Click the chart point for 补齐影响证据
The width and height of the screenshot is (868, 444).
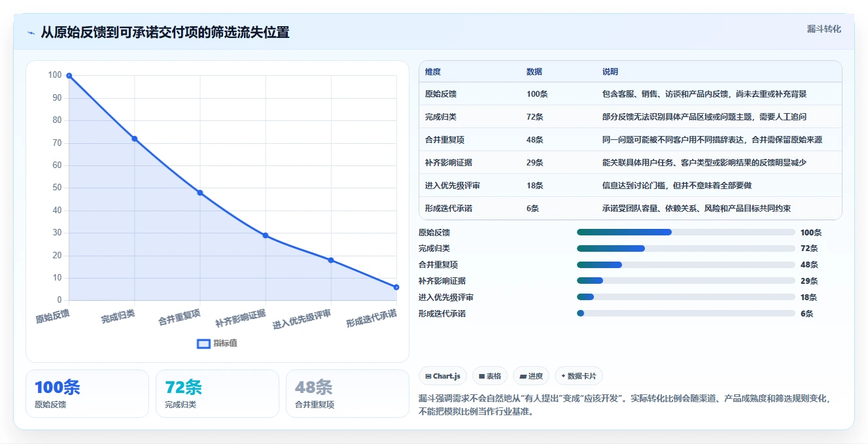click(x=266, y=235)
